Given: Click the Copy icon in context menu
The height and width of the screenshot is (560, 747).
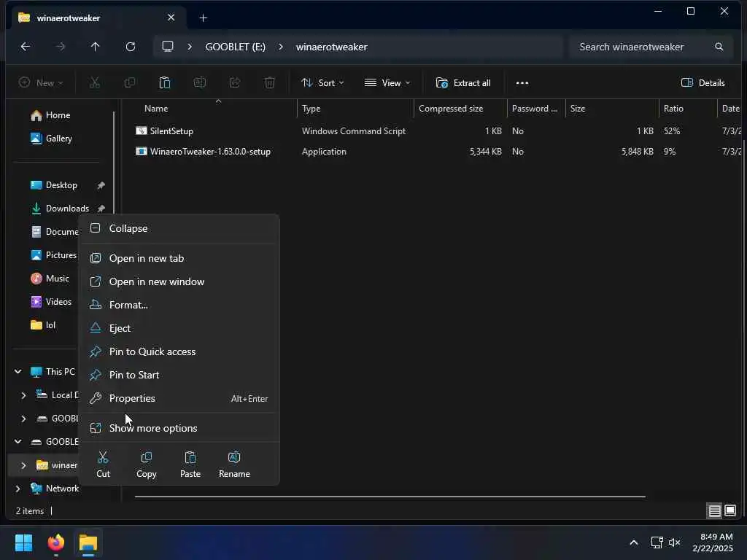Looking at the screenshot, I should (x=146, y=458).
